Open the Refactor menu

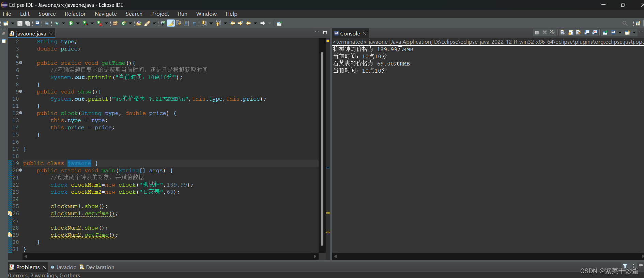[75, 14]
